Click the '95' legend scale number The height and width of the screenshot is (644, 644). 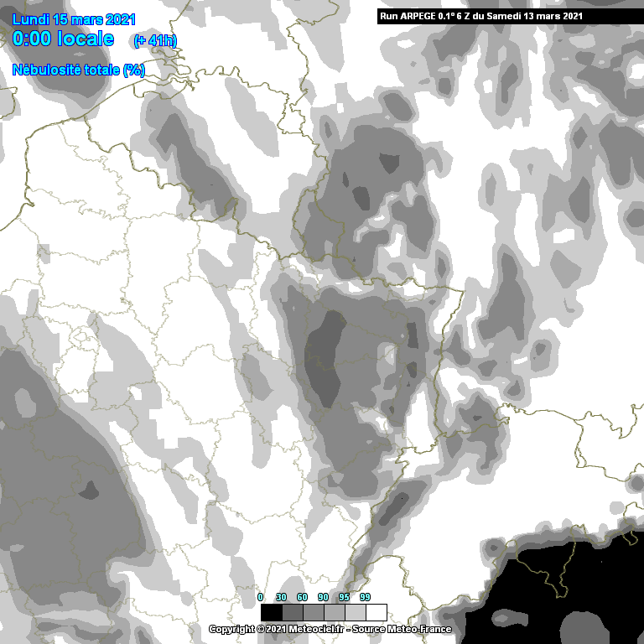(345, 597)
